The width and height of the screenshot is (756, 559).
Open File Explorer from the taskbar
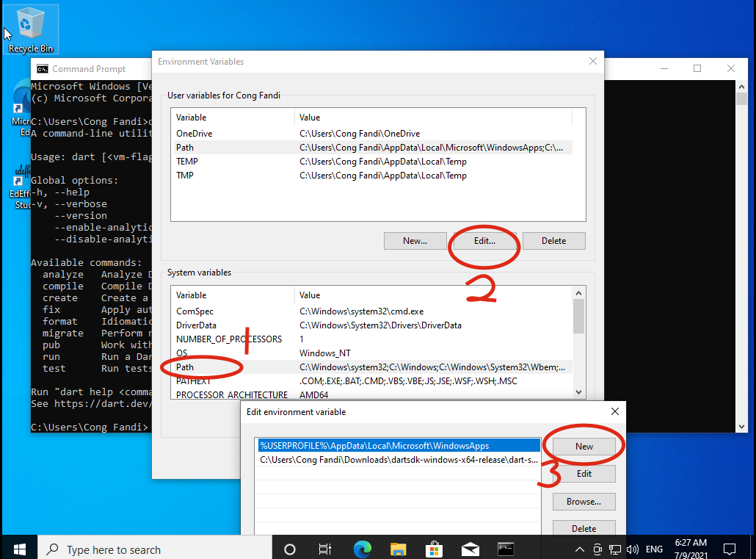pyautogui.click(x=399, y=549)
